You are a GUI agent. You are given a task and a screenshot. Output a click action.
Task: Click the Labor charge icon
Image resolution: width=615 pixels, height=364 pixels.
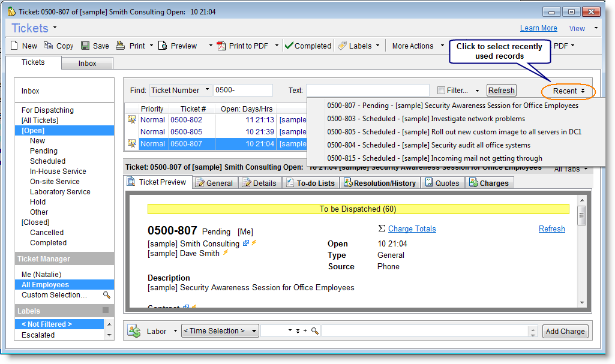click(134, 331)
